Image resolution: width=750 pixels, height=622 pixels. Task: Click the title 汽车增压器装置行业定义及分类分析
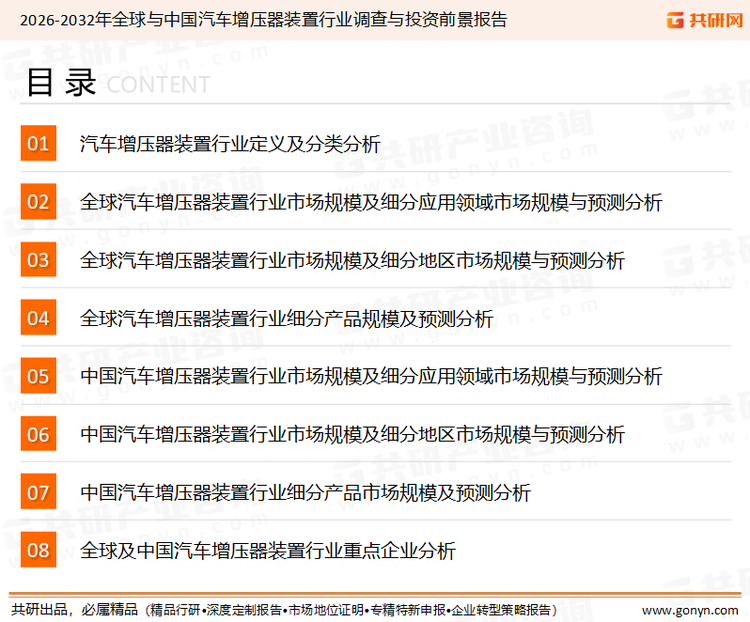(x=230, y=144)
